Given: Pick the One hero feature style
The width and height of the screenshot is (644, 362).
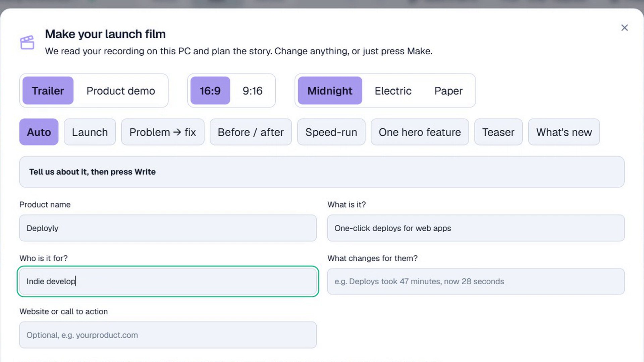Looking at the screenshot, I should 420,132.
